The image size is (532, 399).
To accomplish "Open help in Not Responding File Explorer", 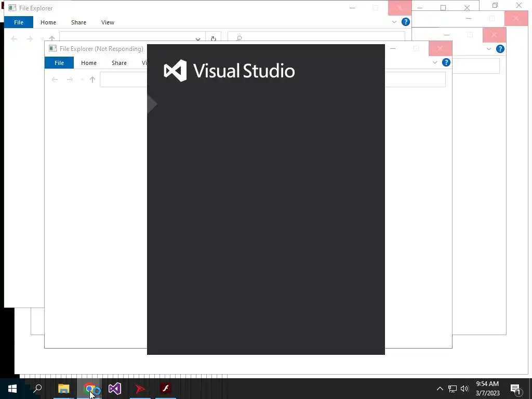I will click(446, 62).
